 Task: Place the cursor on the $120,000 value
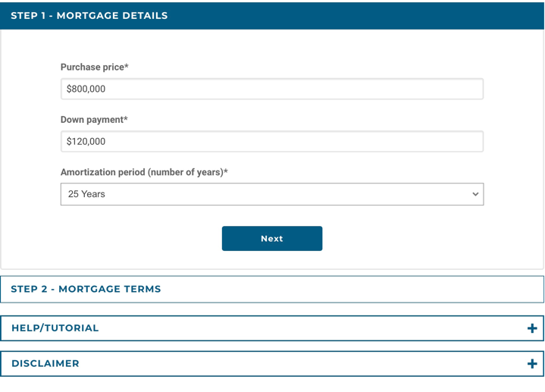(x=86, y=141)
